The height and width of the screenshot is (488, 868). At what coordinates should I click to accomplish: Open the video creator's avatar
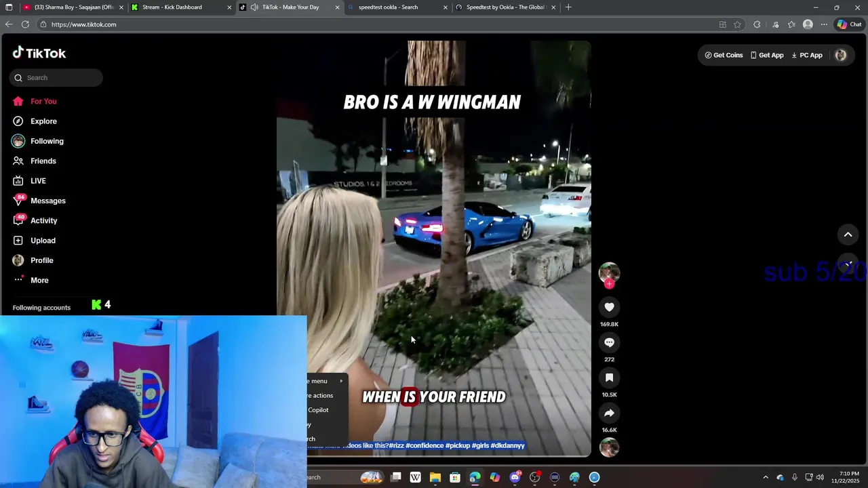pyautogui.click(x=609, y=272)
